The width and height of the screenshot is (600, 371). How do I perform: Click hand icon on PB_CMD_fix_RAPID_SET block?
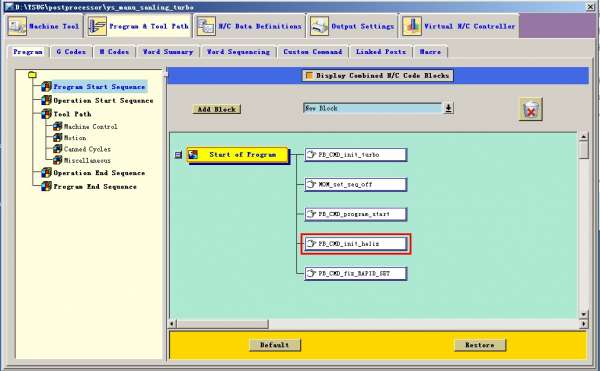coord(311,273)
